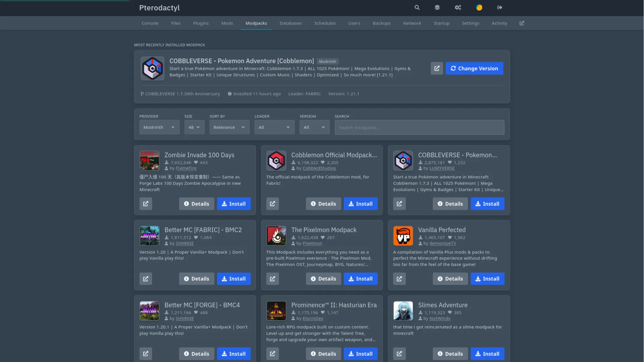Open the Size dropdown showing 48

pyautogui.click(x=194, y=127)
